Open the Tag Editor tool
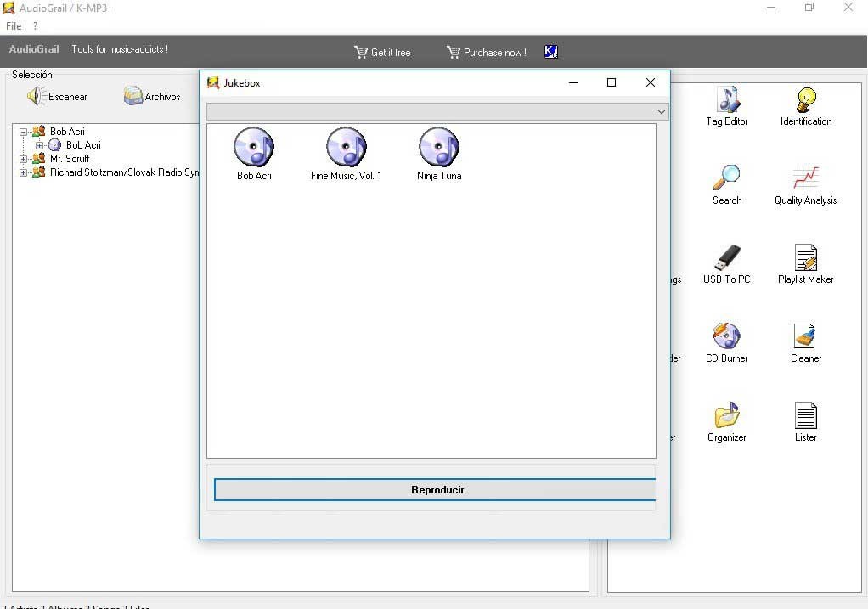Image resolution: width=868 pixels, height=609 pixels. coord(727,101)
